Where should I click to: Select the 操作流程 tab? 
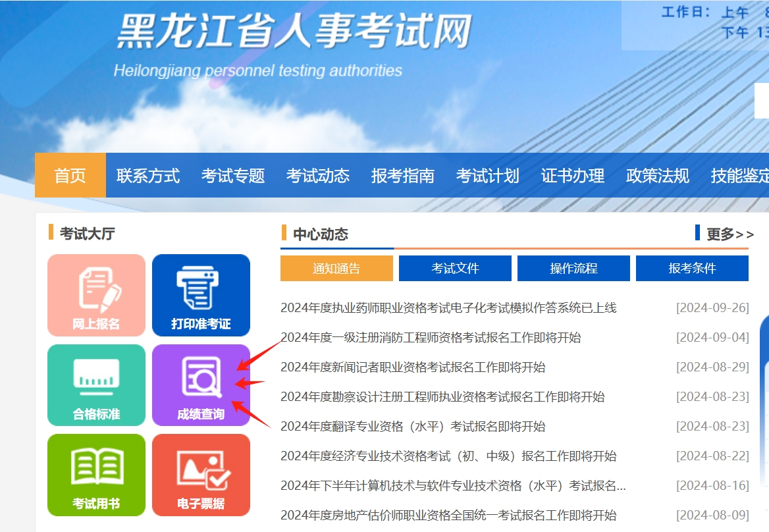click(x=573, y=269)
